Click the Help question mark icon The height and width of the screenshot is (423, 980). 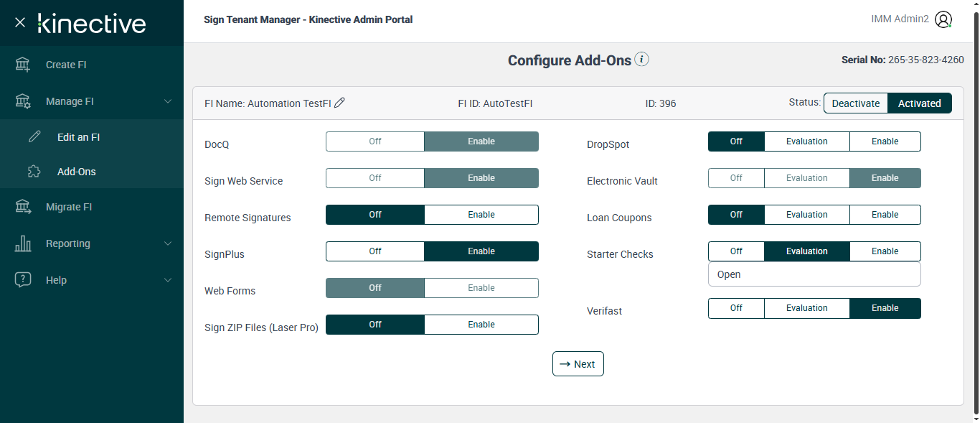click(23, 280)
